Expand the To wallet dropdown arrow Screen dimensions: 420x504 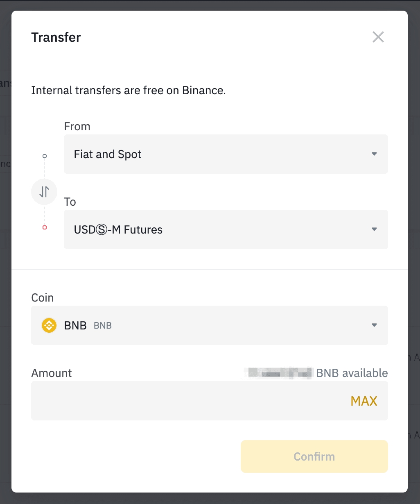point(374,229)
